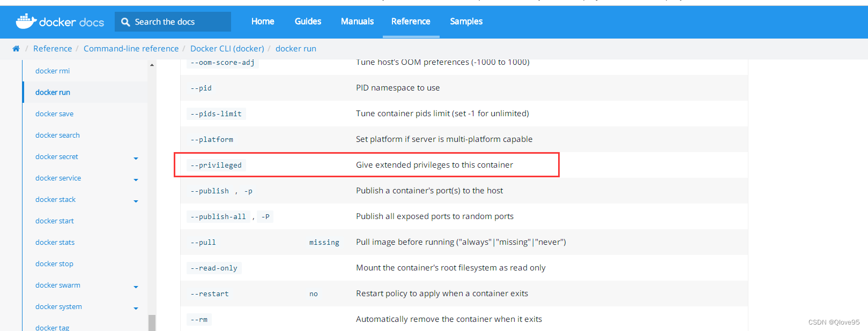This screenshot has height=331, width=868.
Task: Open the Home tab
Action: 263,21
